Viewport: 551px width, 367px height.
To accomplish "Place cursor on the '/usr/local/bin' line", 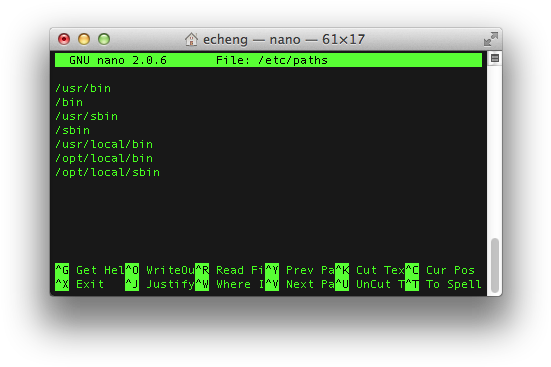I will [104, 144].
